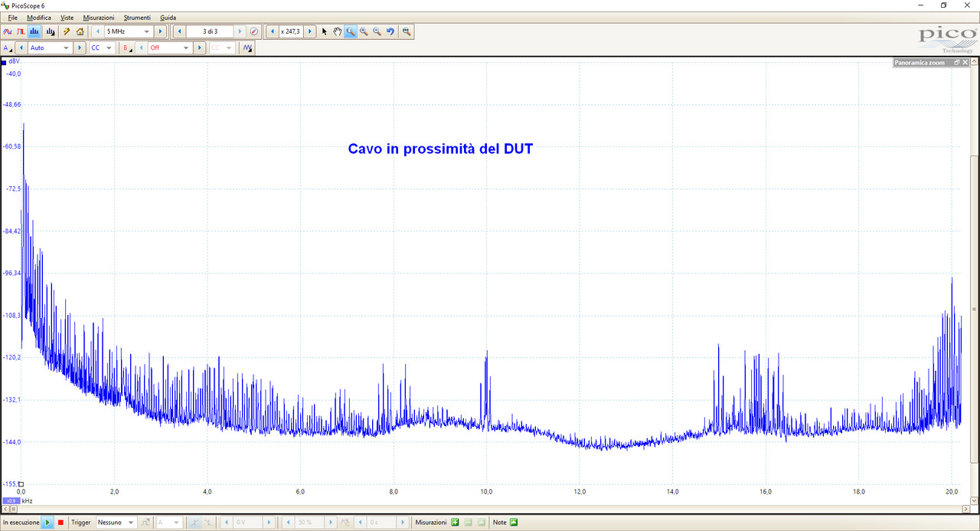Click the dBV axis unit label
The width and height of the screenshot is (980, 531).
(14, 61)
